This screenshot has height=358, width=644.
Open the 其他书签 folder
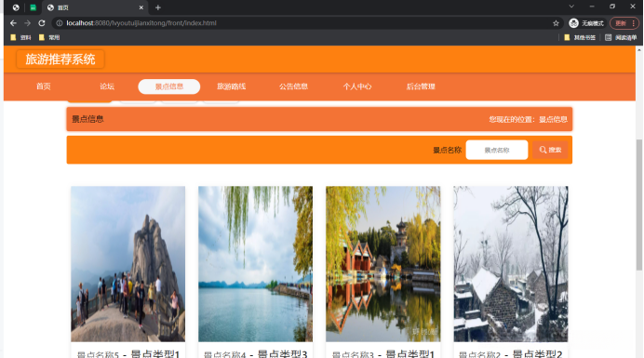[580, 37]
